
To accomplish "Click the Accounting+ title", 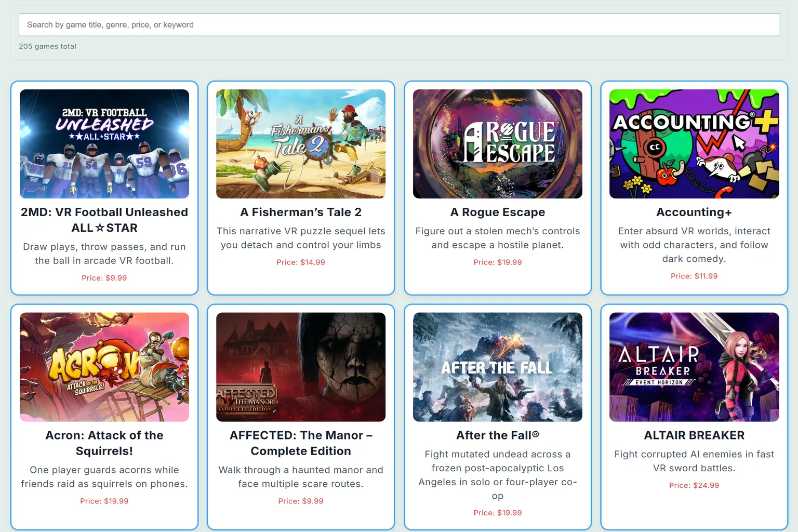I will click(694, 212).
